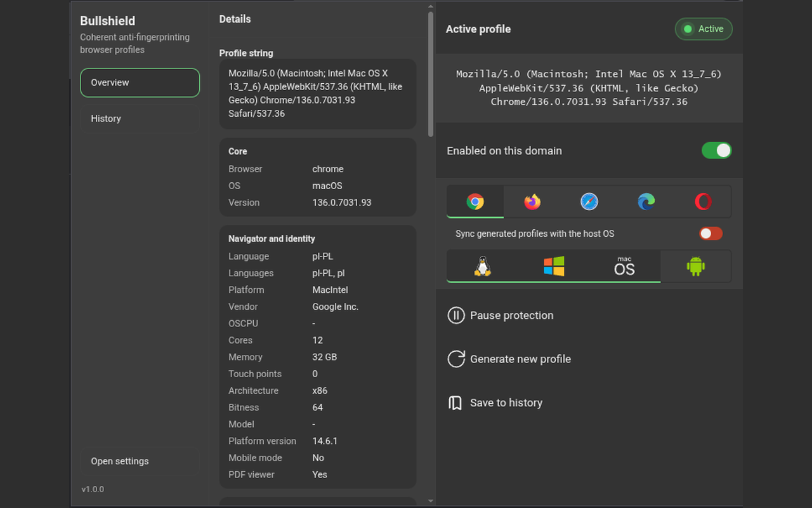Select the Safari browser icon
Viewport: 812px width, 508px height.
(x=589, y=202)
